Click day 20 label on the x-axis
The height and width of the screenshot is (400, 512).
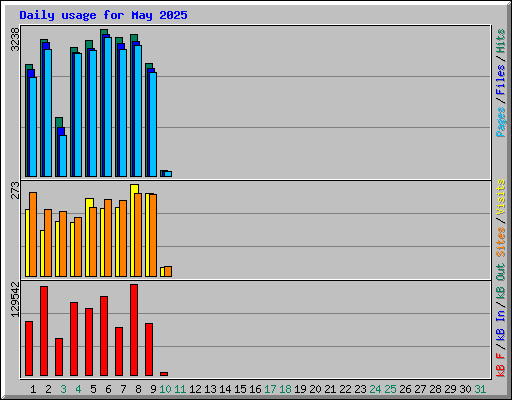[x=315, y=389]
